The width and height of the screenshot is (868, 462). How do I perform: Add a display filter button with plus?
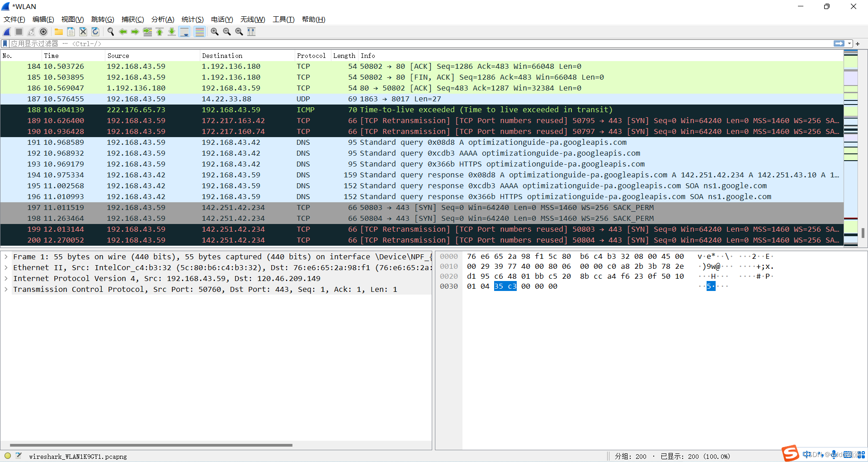pyautogui.click(x=858, y=43)
